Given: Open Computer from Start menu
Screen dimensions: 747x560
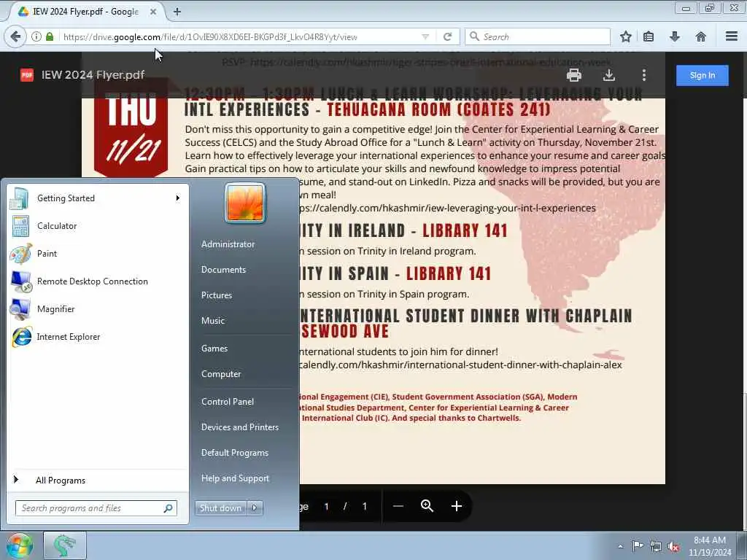Looking at the screenshot, I should 221,374.
